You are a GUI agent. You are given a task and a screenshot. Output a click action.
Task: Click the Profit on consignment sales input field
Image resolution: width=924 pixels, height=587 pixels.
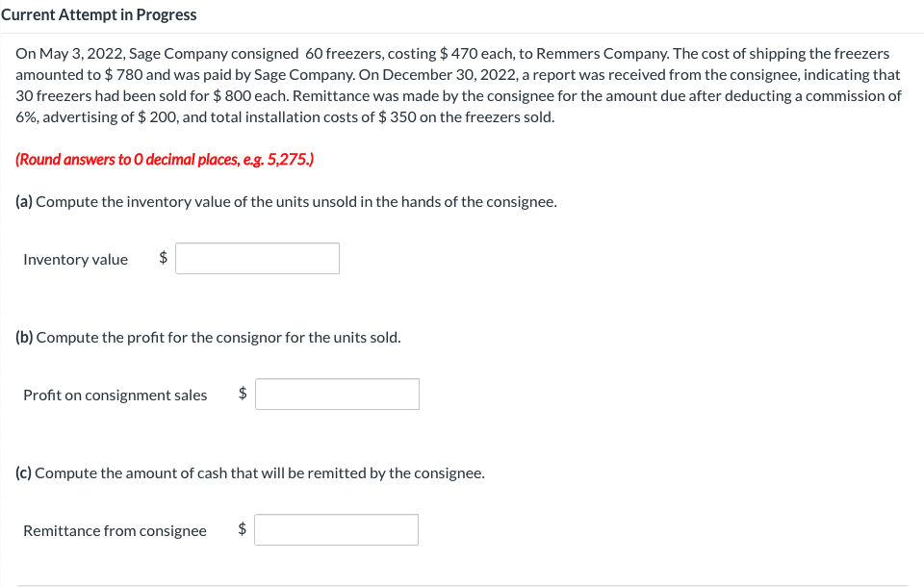(337, 394)
